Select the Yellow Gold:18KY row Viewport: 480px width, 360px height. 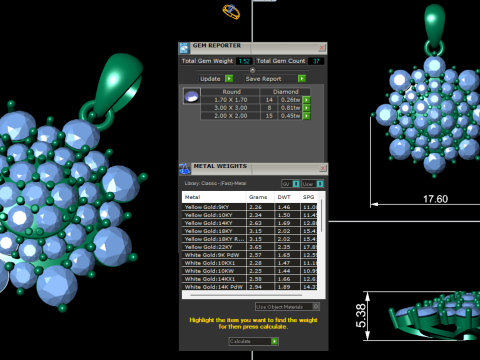(251, 231)
